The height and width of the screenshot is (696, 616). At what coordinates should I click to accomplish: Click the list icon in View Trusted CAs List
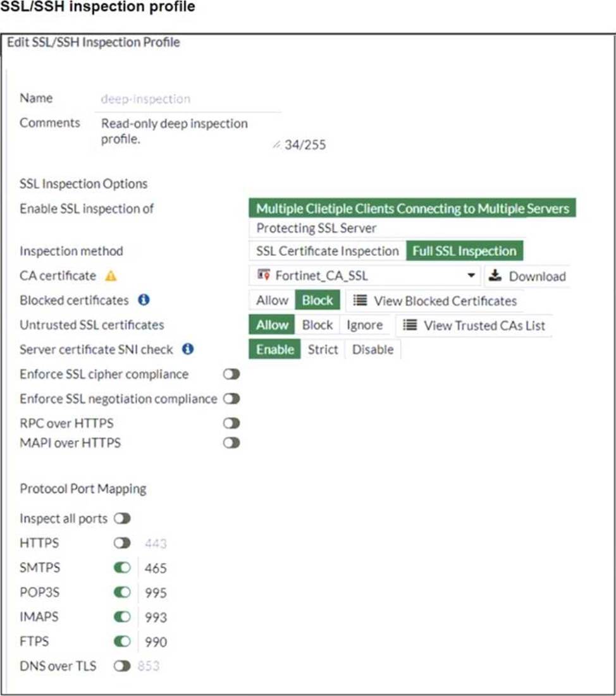click(410, 325)
